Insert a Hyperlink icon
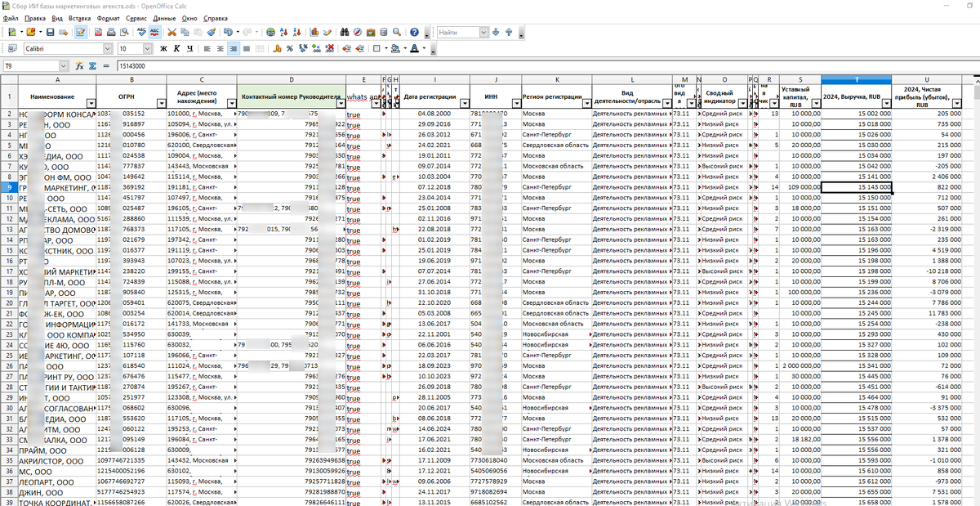The image size is (980, 506). click(x=270, y=32)
